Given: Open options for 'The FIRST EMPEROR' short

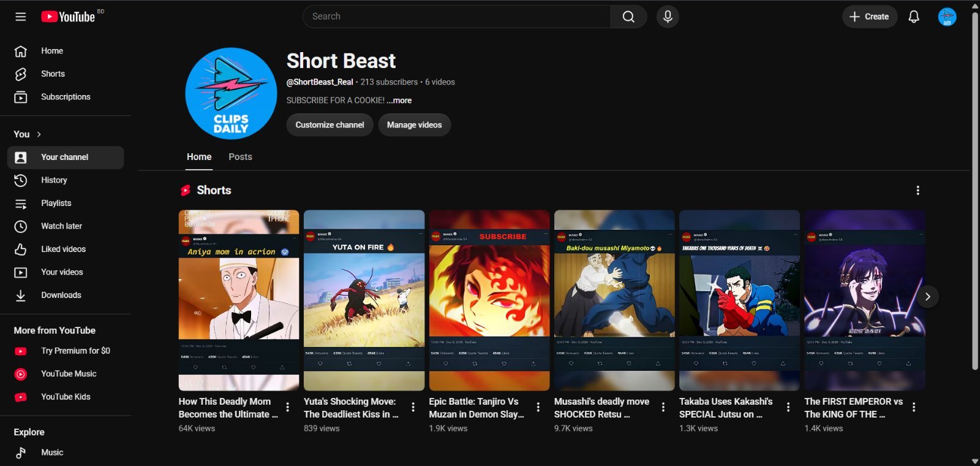Looking at the screenshot, I should 914,407.
